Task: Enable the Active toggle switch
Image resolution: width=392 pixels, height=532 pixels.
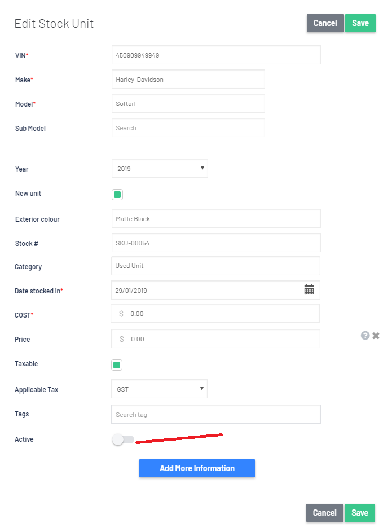Action: pos(123,439)
